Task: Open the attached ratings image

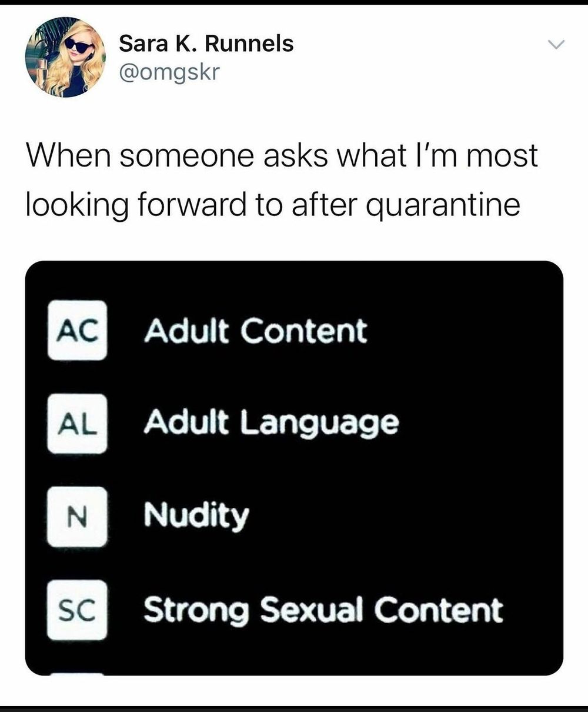Action: click(294, 468)
